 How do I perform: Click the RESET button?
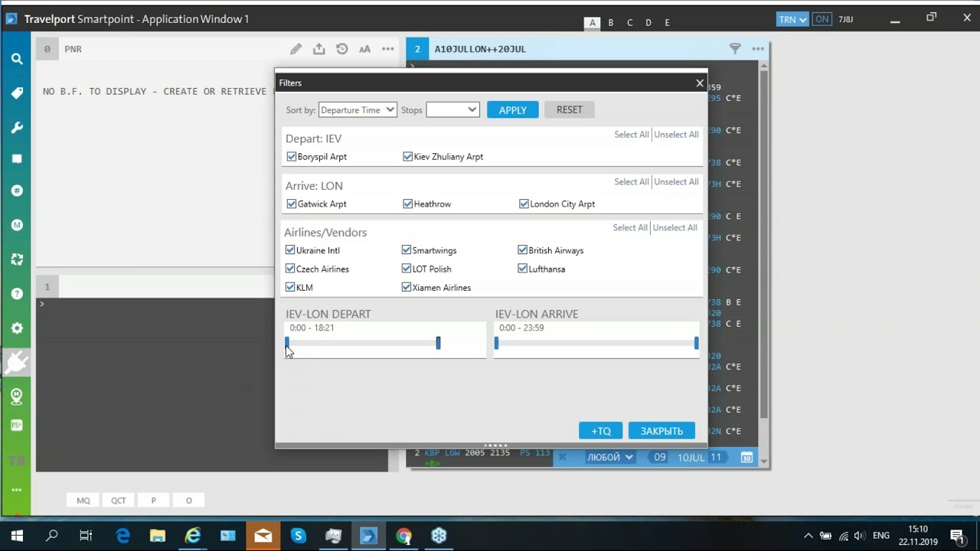tap(569, 109)
